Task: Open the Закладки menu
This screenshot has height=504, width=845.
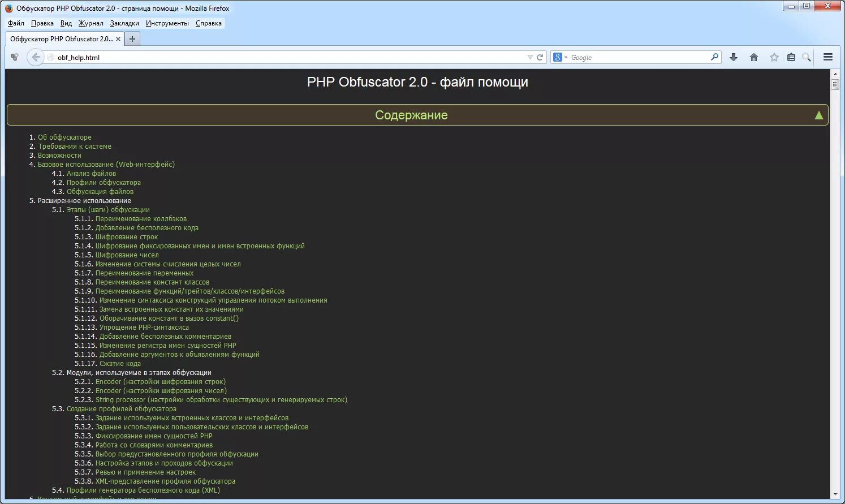Action: click(x=124, y=23)
